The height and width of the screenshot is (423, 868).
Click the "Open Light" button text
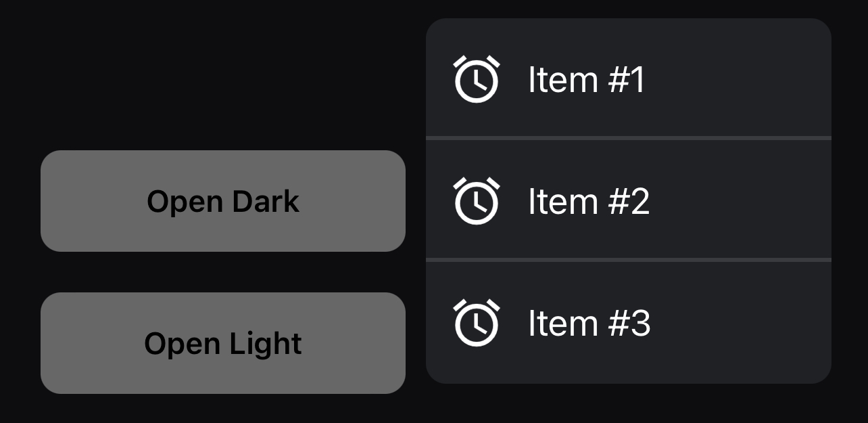click(x=223, y=344)
